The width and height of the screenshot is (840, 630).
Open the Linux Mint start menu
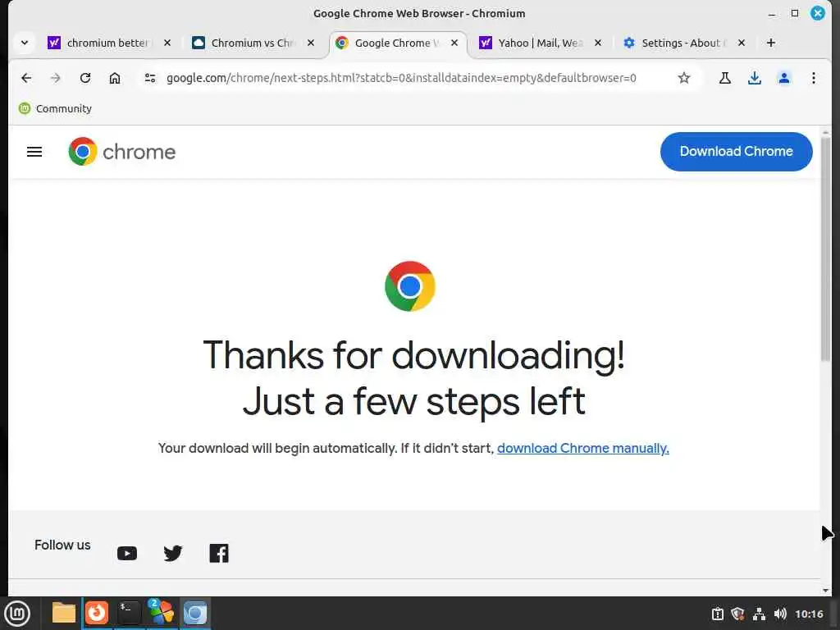[x=17, y=614]
